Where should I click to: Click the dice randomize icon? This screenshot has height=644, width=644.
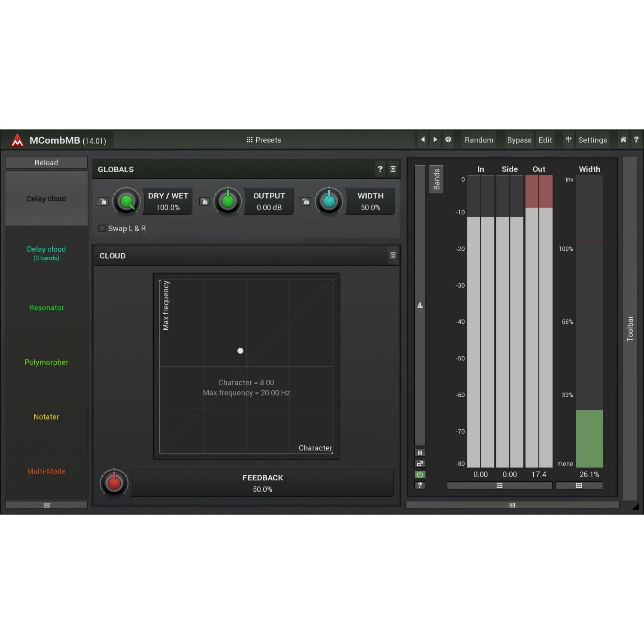(448, 140)
